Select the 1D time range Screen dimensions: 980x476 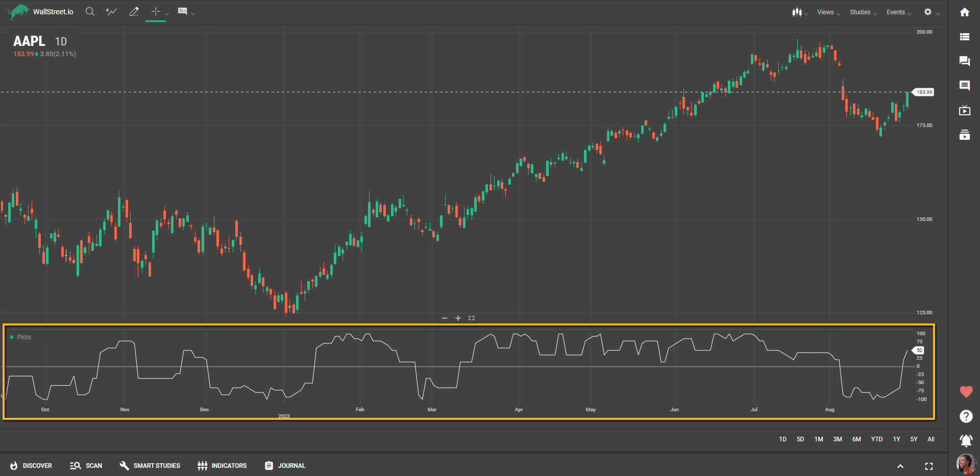(x=782, y=439)
